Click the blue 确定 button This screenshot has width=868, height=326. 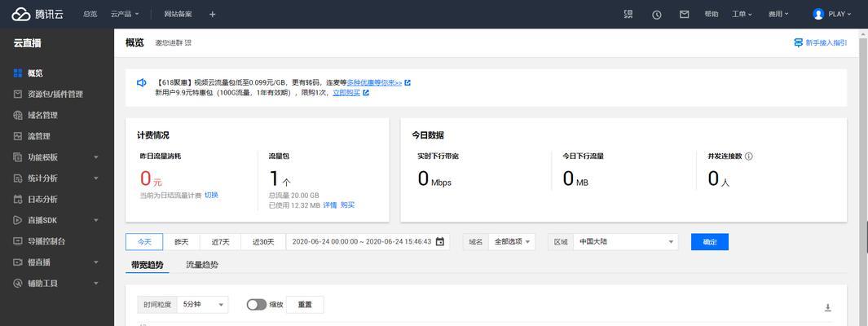[710, 242]
